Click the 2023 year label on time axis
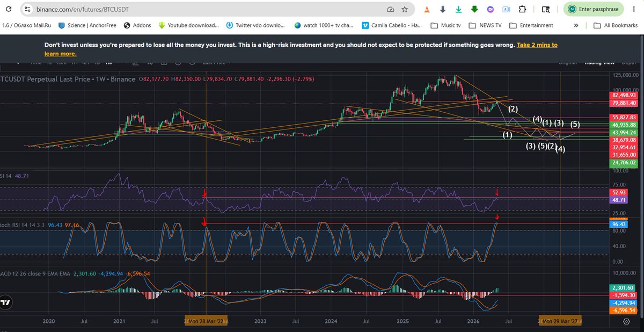The width and height of the screenshot is (644, 332). coord(260,321)
